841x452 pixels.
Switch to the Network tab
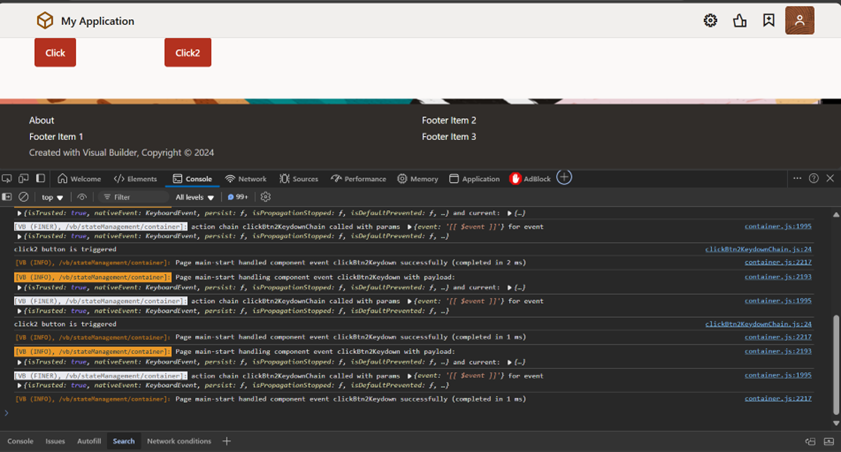pyautogui.click(x=246, y=179)
